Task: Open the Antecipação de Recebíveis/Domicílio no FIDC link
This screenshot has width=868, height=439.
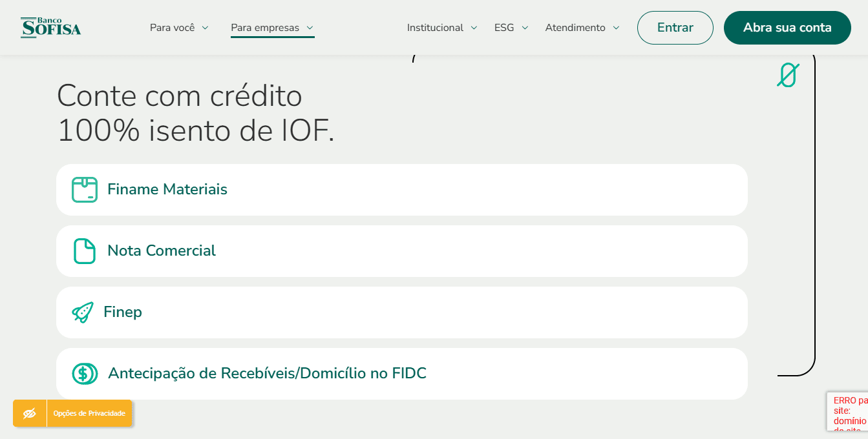Action: click(267, 374)
